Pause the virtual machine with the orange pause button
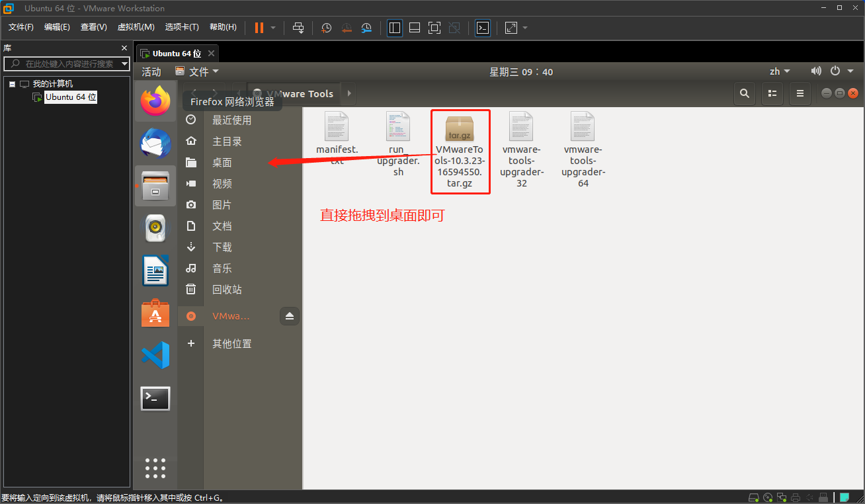The height and width of the screenshot is (504, 865). point(259,28)
